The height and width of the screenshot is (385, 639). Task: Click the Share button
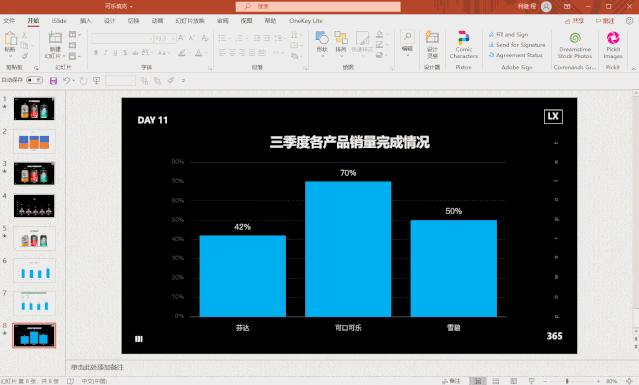point(575,20)
